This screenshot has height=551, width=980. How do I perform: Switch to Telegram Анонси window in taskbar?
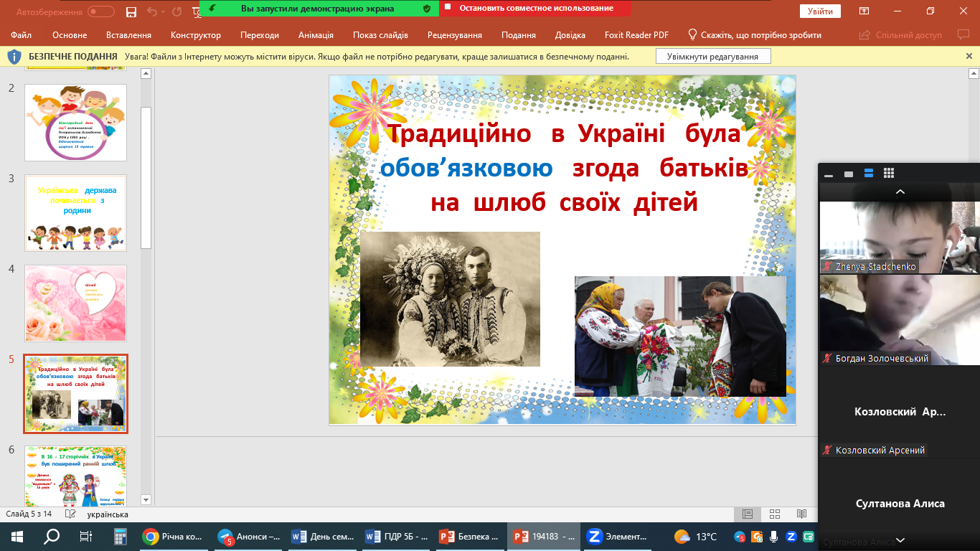click(x=250, y=536)
